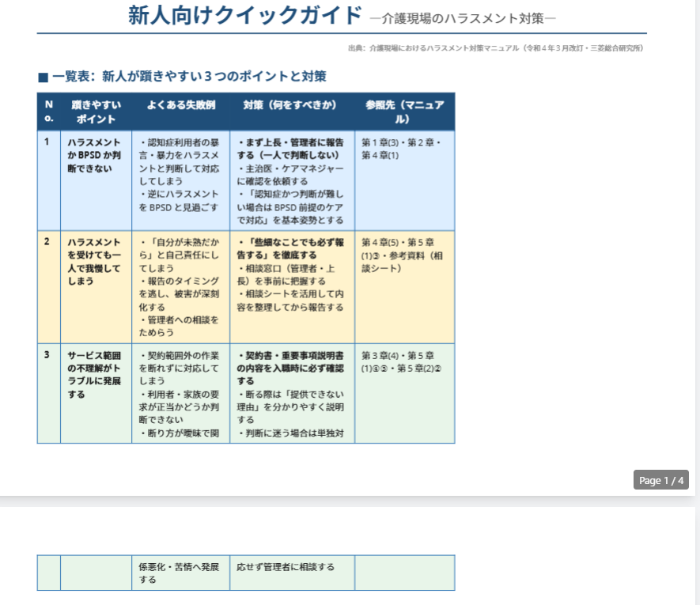700x605 pixels.
Task: Click the 第1章(3)・第2章 reference cell
Action: pos(405,180)
